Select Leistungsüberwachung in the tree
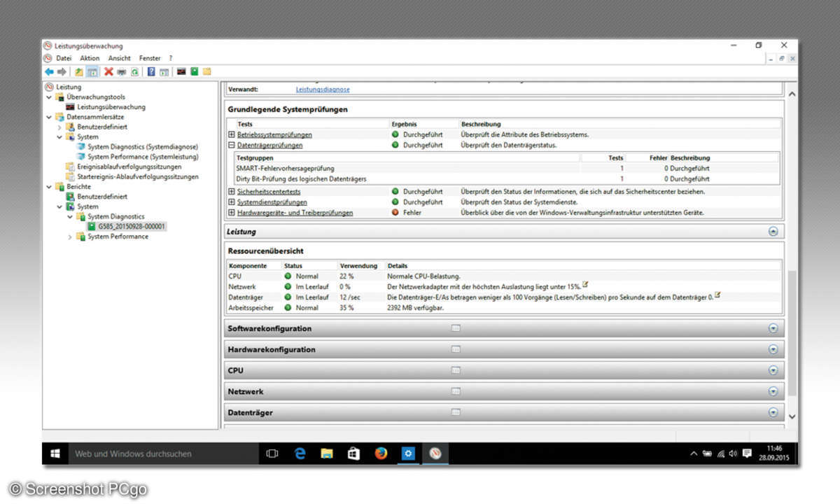The image size is (840, 504). [x=111, y=107]
